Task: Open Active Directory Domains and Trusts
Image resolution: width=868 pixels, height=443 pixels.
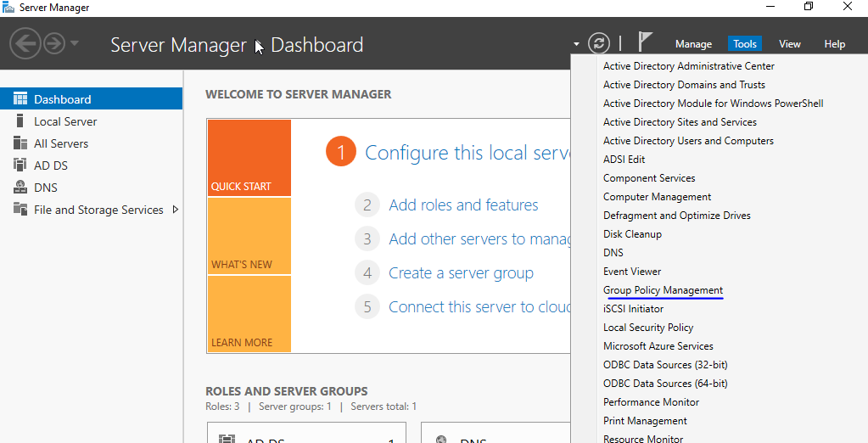Action: [x=684, y=85]
